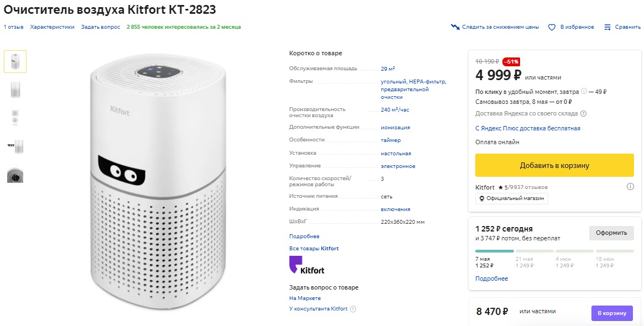This screenshot has width=644, height=326.
Task: Open the Официальный магазин store badge
Action: coord(511,198)
